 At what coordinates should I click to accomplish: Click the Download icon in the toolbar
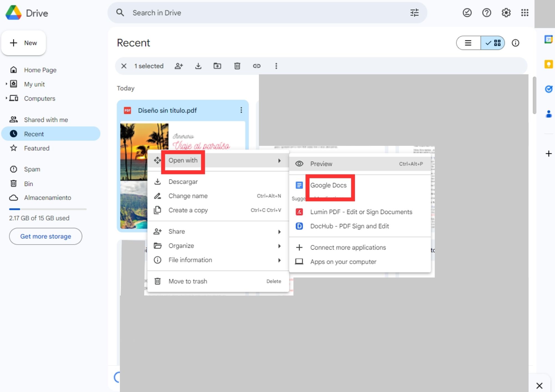click(x=198, y=66)
